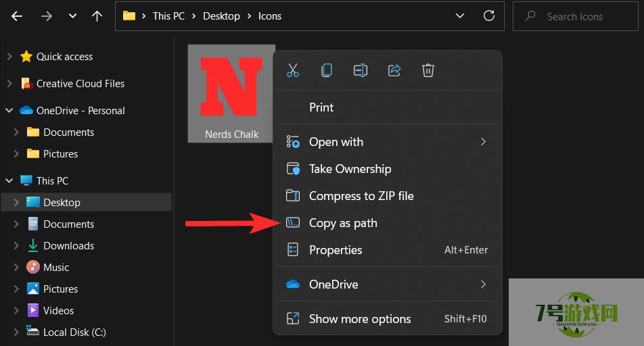Expand the Quick access node
The height and width of the screenshot is (346, 644).
(x=9, y=57)
